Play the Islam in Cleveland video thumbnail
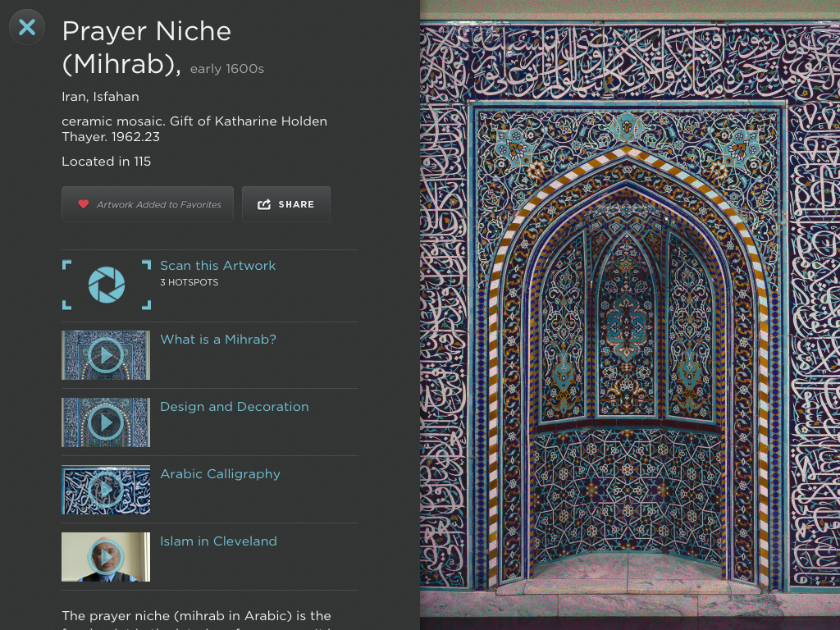The image size is (840, 630). point(106,557)
